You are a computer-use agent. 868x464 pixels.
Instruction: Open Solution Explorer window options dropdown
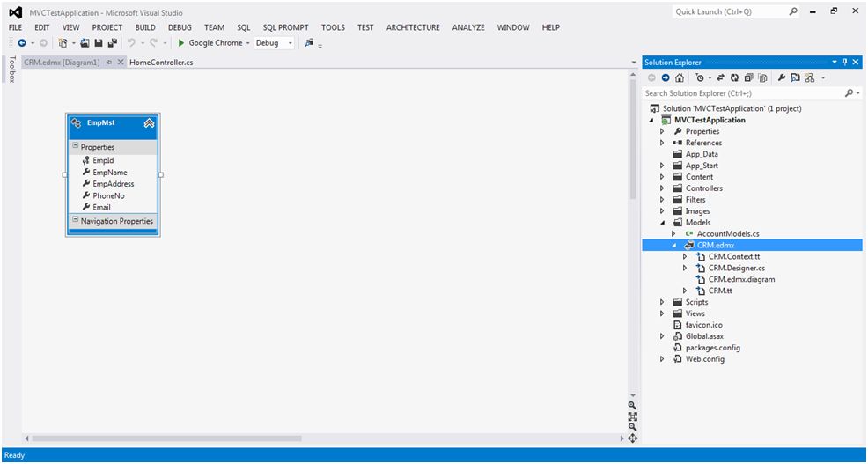point(835,62)
